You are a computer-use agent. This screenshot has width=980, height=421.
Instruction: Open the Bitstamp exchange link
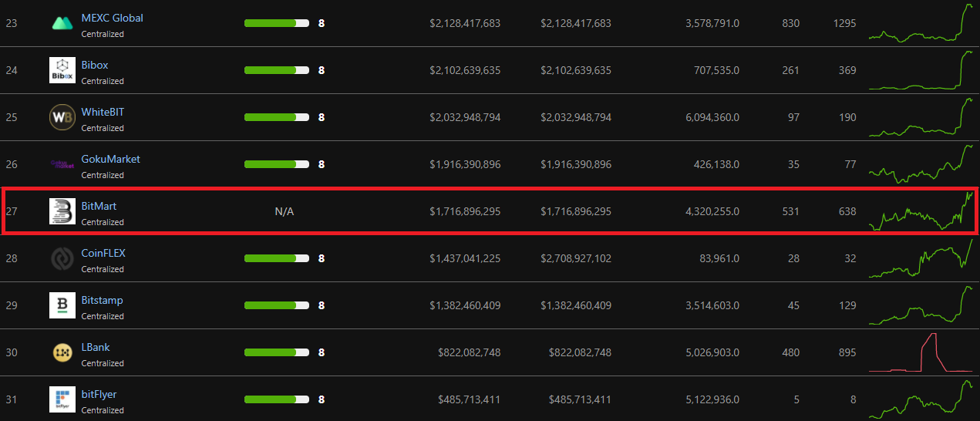tap(102, 300)
